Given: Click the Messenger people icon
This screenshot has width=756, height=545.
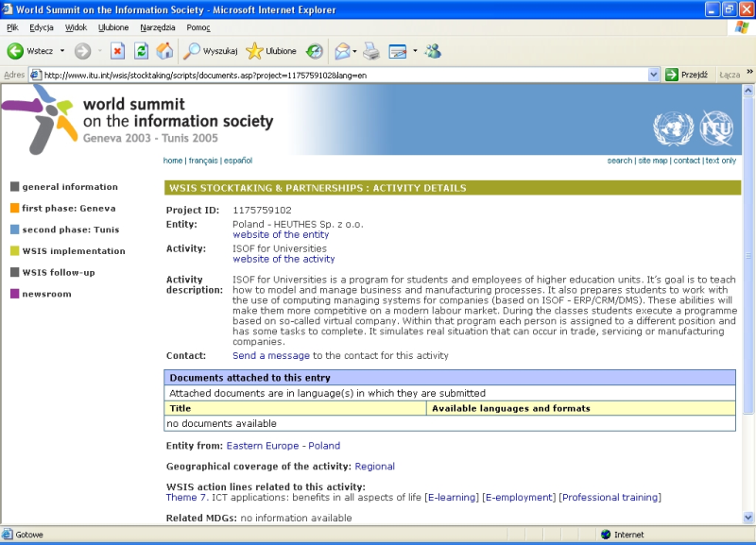Looking at the screenshot, I should coord(433,51).
